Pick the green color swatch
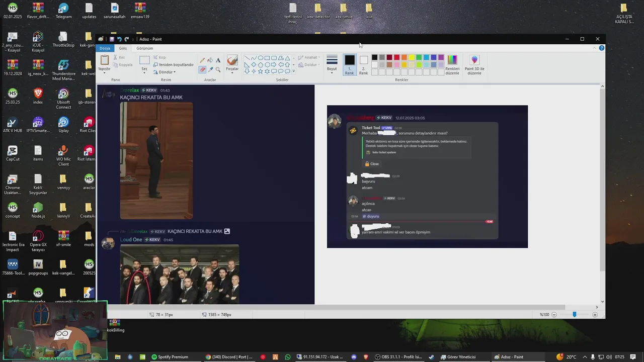Image resolution: width=644 pixels, height=362 pixels. coord(419,57)
